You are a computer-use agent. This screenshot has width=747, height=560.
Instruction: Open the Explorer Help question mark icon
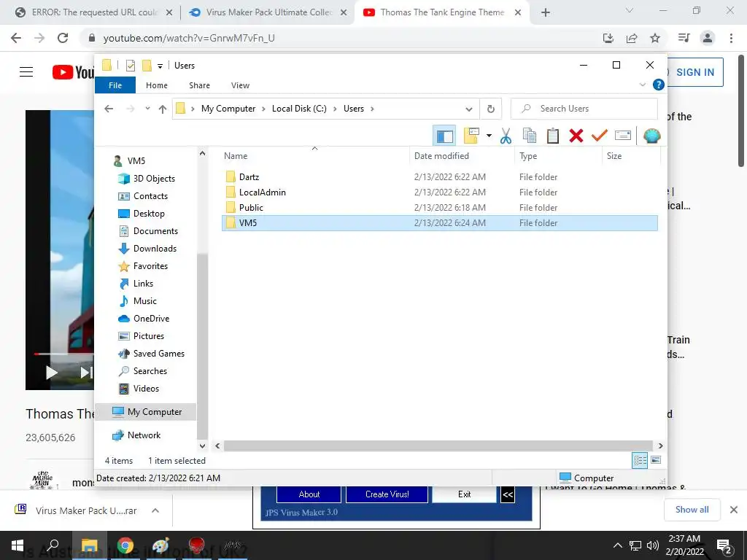[659, 85]
